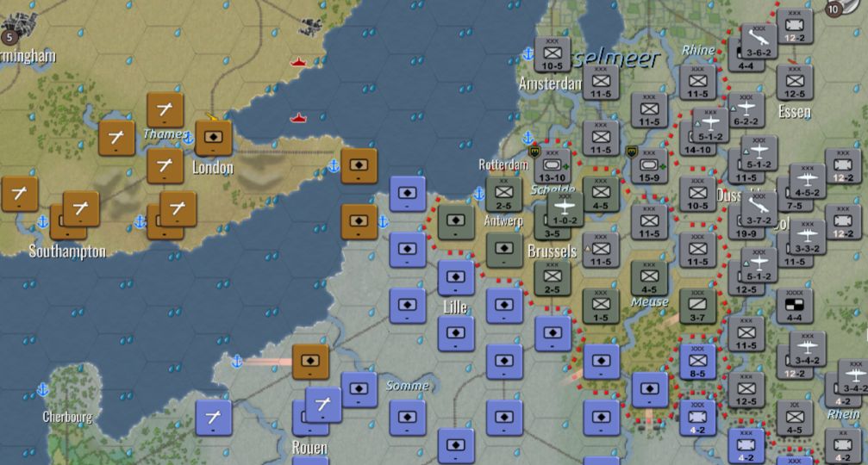Click the round '5' marker at Birmingham
The image size is (868, 465).
pyautogui.click(x=9, y=38)
